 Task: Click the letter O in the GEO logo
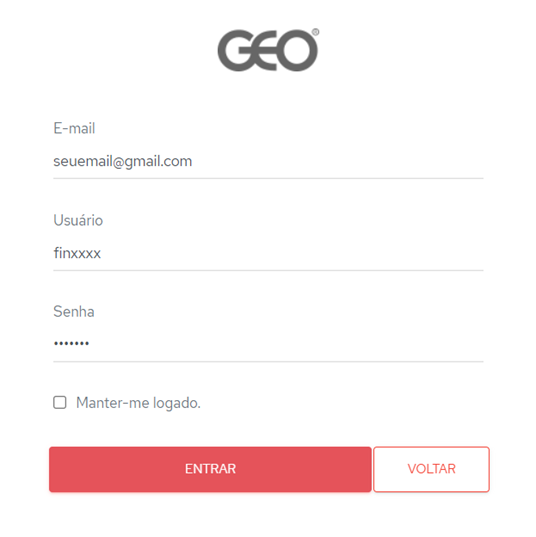pos(296,50)
